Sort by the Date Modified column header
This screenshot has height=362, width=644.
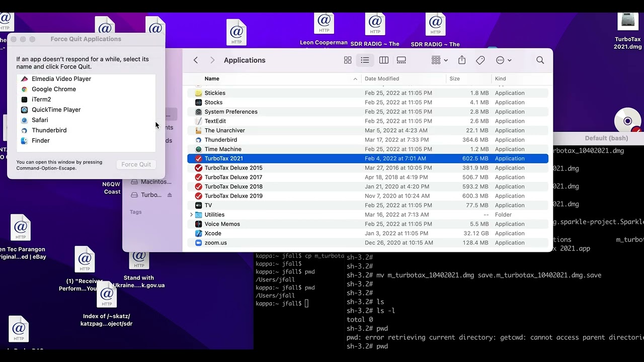click(382, 79)
